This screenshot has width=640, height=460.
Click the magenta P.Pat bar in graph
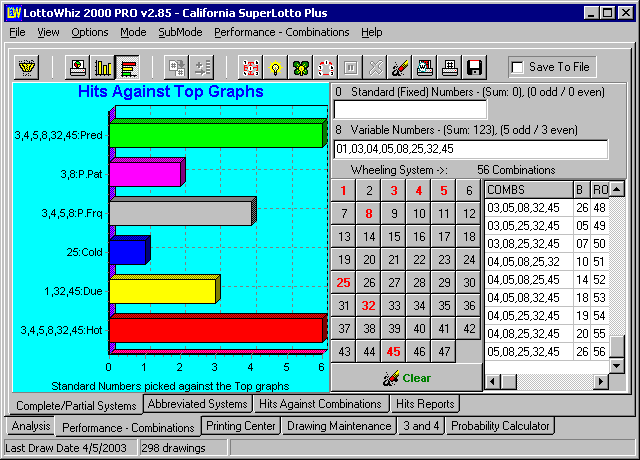pyautogui.click(x=145, y=174)
